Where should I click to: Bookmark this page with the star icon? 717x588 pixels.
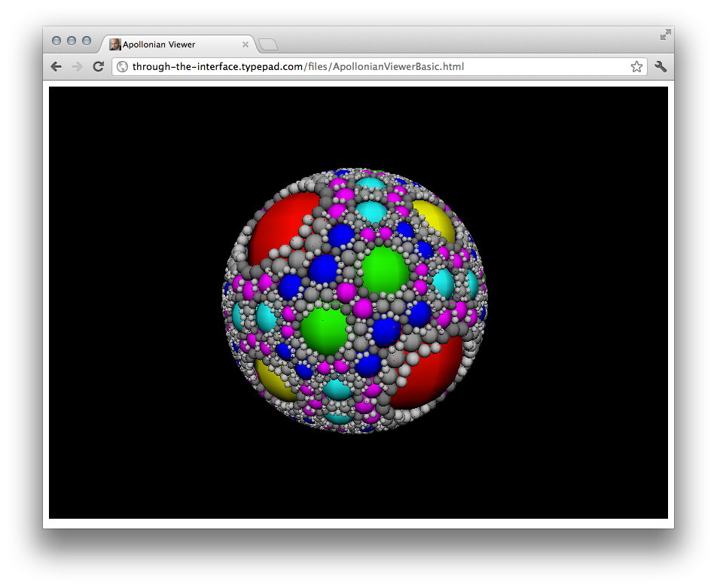click(636, 67)
